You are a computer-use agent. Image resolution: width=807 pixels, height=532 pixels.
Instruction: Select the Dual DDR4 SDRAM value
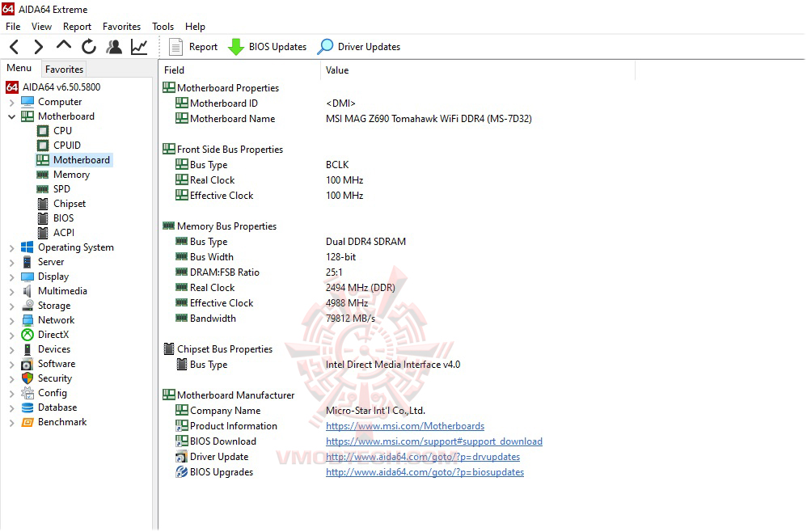(x=366, y=242)
